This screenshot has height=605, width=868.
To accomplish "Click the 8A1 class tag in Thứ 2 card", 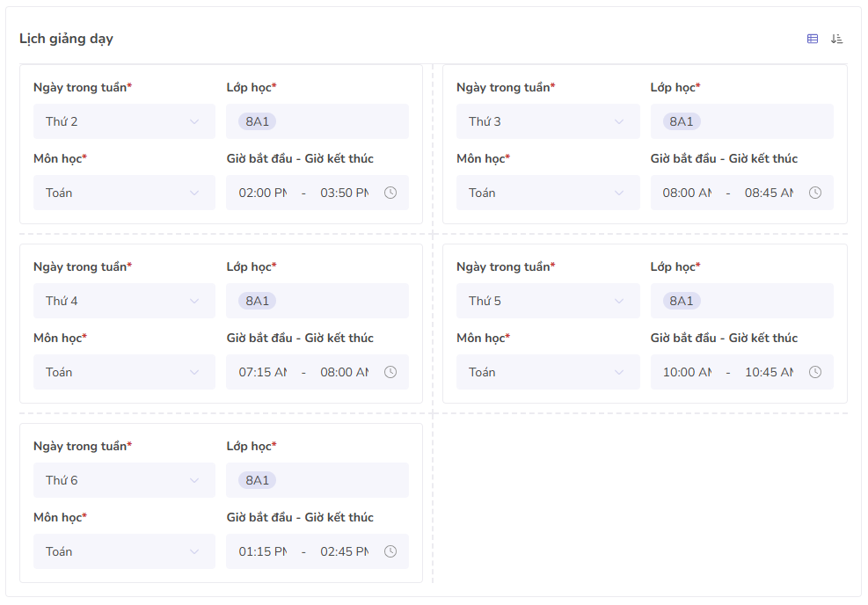I will pyautogui.click(x=257, y=121).
